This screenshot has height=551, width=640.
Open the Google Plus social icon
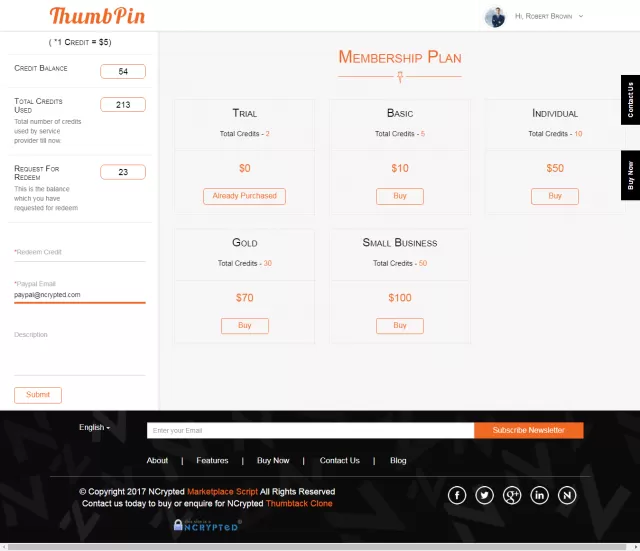point(512,495)
